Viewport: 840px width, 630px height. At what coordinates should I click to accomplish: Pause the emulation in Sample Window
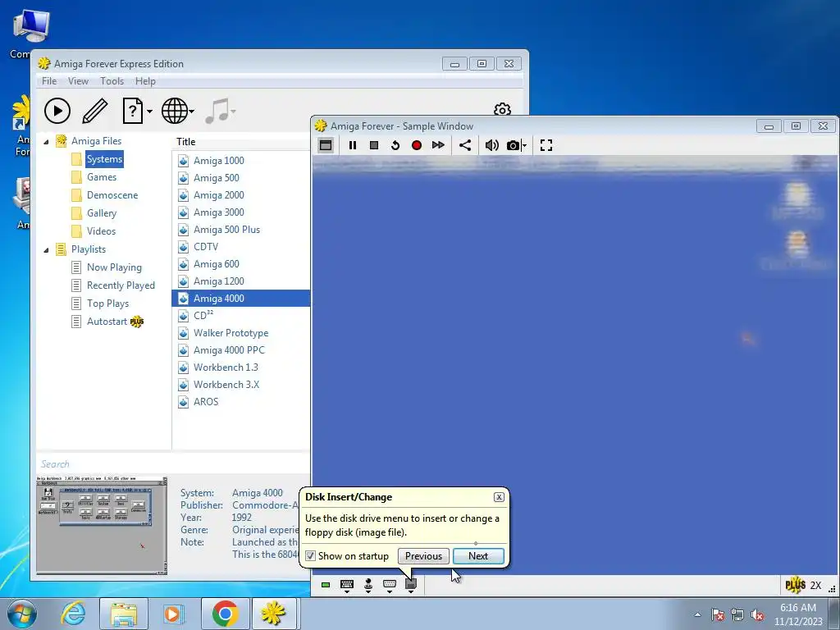pyautogui.click(x=353, y=145)
